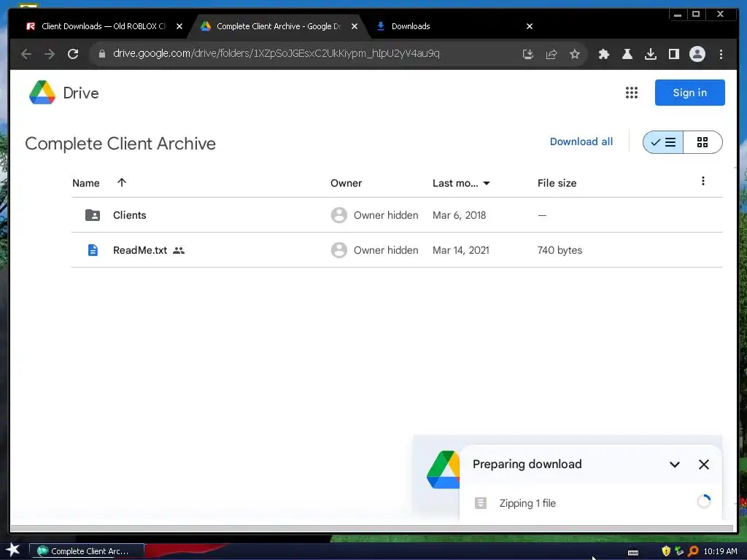This screenshot has width=747, height=560.
Task: Click the Chrome Labs flask icon
Action: click(627, 54)
